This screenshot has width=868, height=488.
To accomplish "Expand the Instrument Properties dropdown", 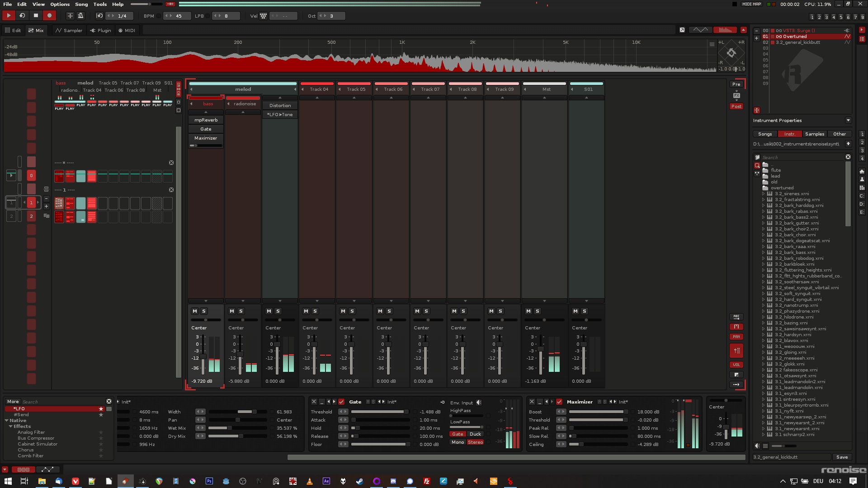I will (848, 120).
